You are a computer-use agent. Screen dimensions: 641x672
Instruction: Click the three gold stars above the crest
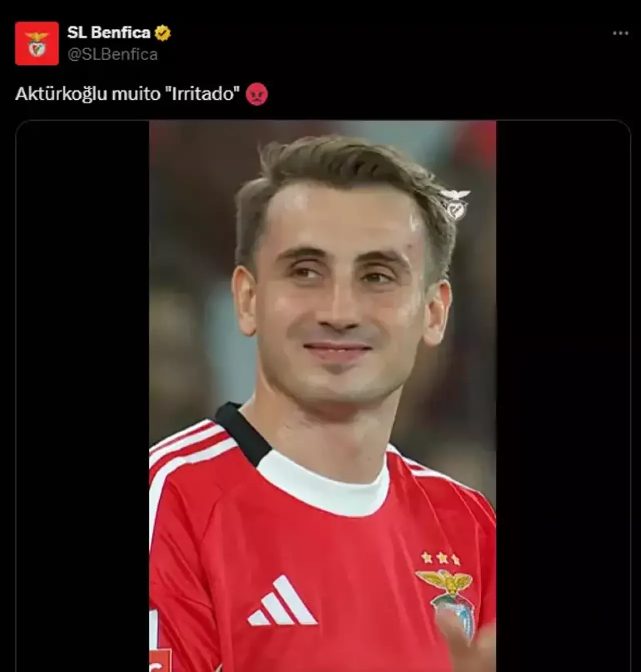pyautogui.click(x=441, y=558)
